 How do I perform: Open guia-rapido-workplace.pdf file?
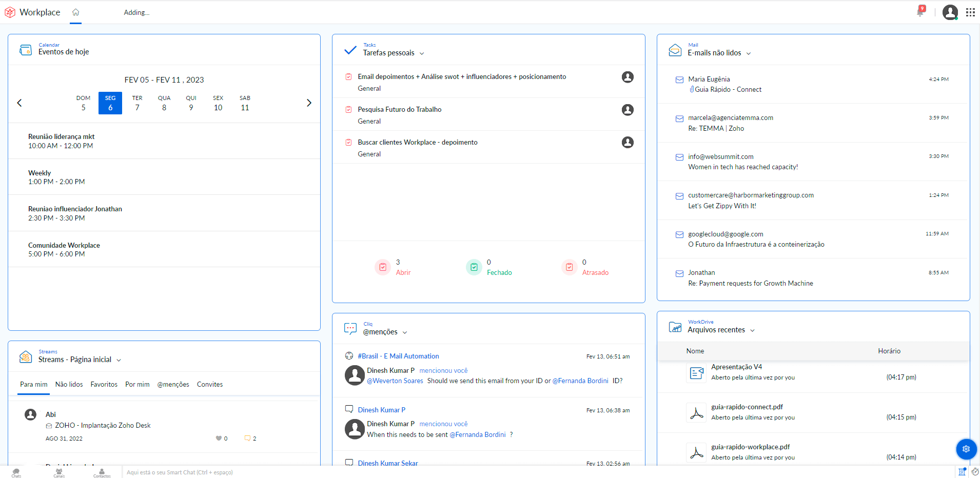click(750, 447)
